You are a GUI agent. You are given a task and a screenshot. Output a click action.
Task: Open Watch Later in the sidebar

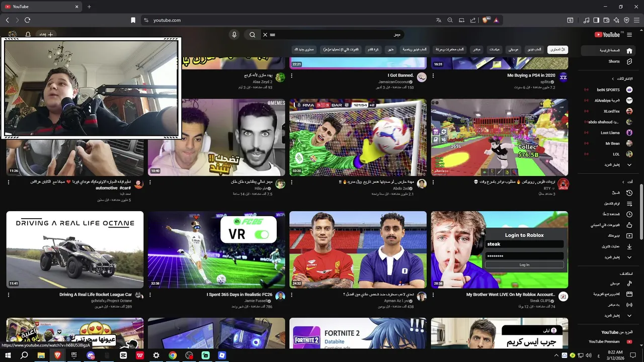(x=608, y=214)
